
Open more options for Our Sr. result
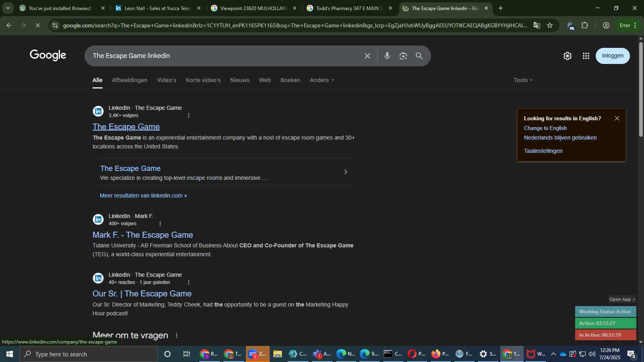click(x=189, y=282)
